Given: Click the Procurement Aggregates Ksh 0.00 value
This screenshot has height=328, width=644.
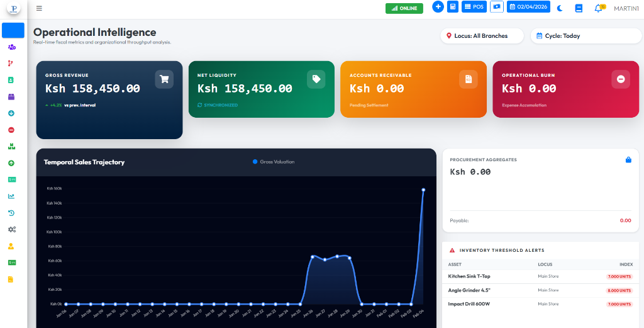Looking at the screenshot, I should coord(470,172).
